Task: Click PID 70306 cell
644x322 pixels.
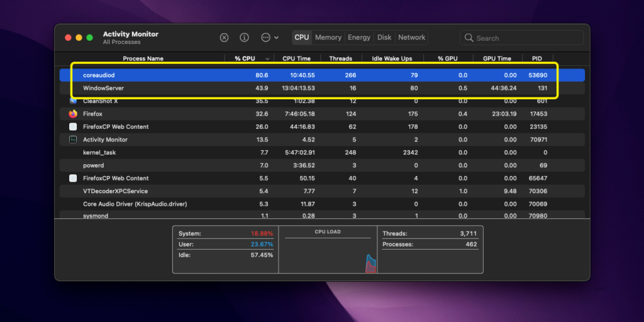Action: pyautogui.click(x=538, y=191)
